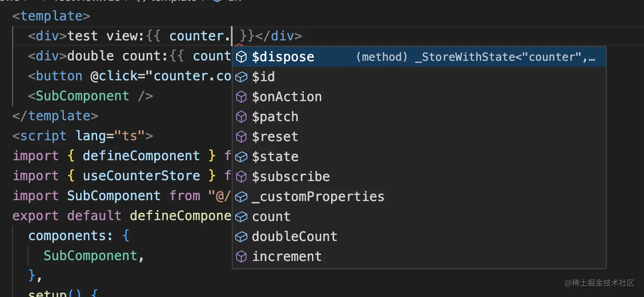
Task: Click defineComponent in the import line
Action: [x=141, y=156]
